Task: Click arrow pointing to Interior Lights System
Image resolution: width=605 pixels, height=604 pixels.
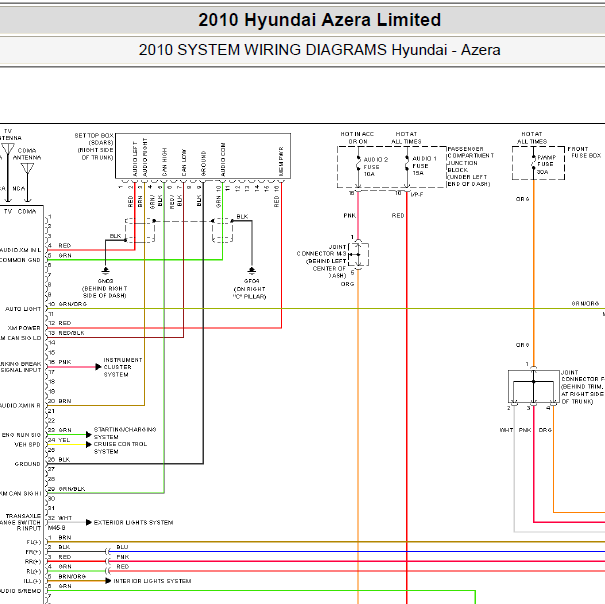Action: click(x=108, y=580)
